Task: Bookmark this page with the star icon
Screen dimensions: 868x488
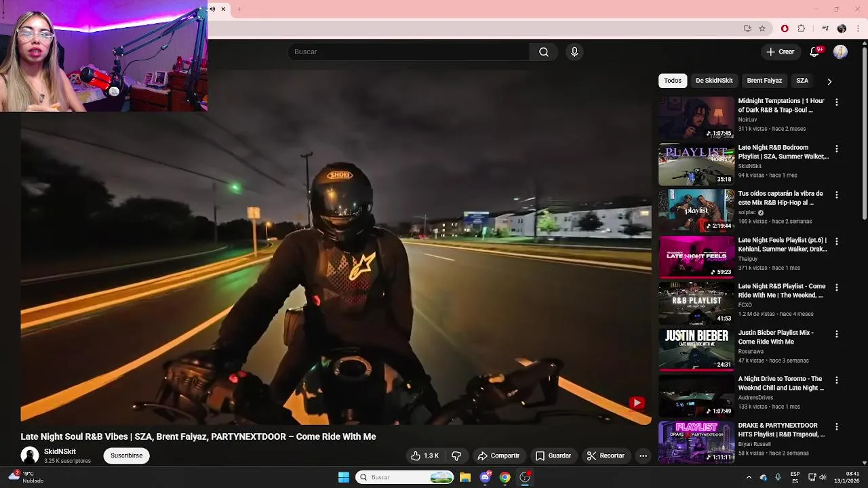Action: click(x=762, y=28)
